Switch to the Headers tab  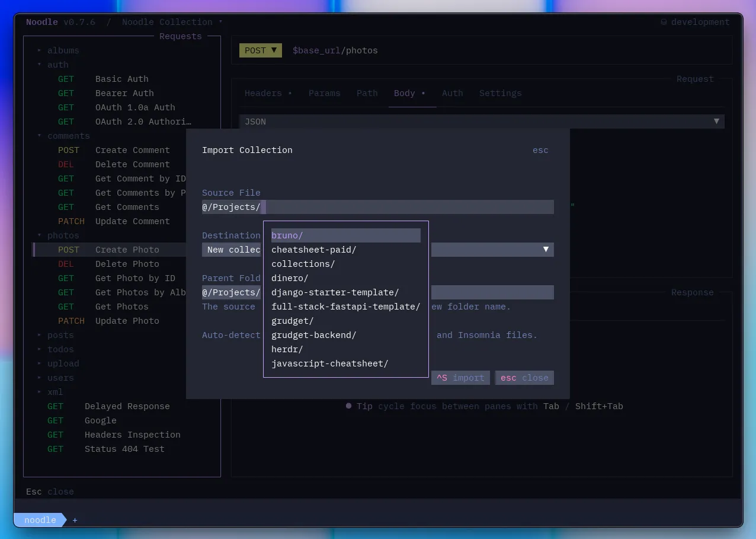click(x=268, y=93)
